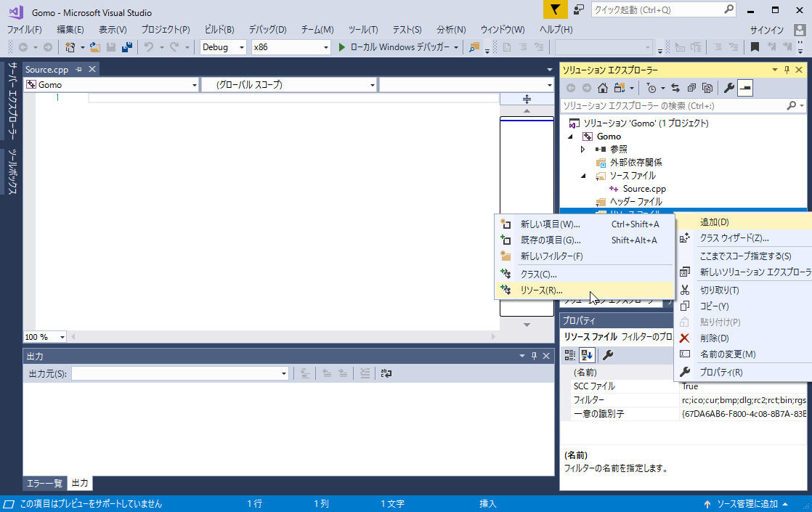Click サインイン sign-in link
The height and width of the screenshot is (512, 812).
[x=767, y=30]
